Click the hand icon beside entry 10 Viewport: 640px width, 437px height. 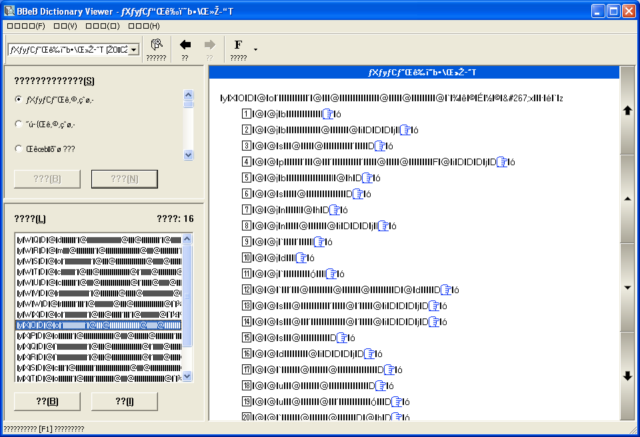[301, 258]
